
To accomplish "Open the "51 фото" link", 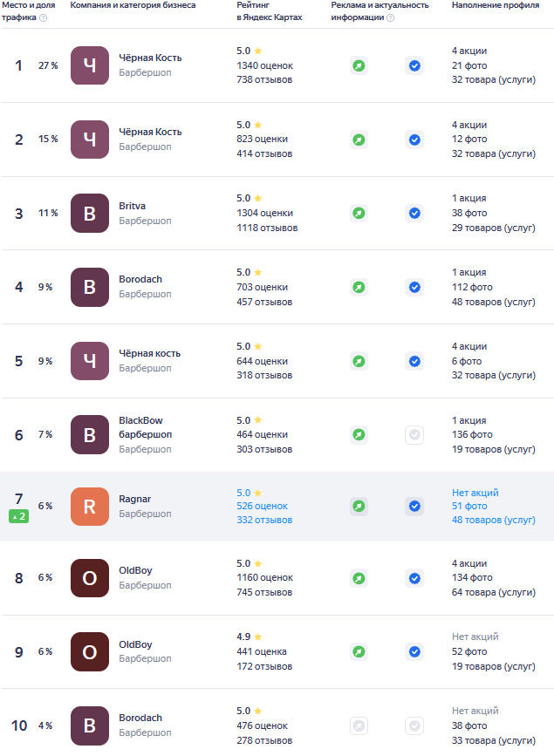I will [469, 507].
